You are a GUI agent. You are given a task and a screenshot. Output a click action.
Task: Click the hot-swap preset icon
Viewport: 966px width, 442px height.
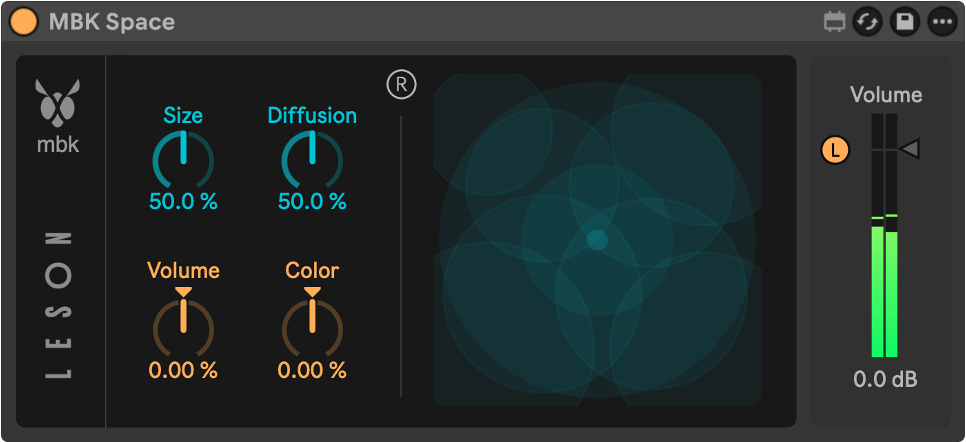(x=868, y=22)
